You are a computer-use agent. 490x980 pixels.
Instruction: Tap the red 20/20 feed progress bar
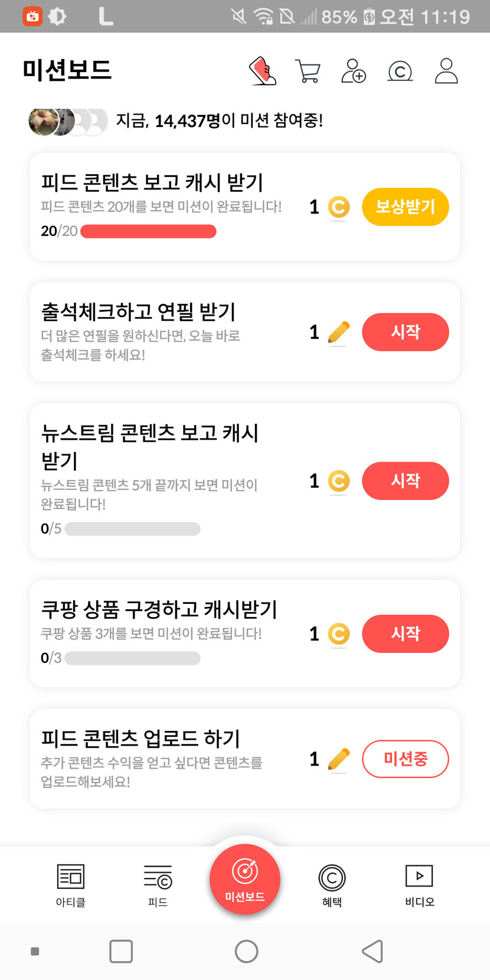(148, 231)
